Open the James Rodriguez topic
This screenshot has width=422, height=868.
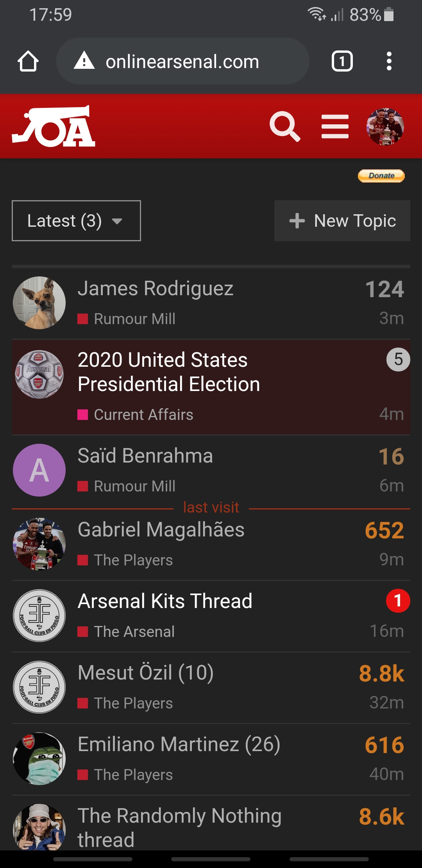coord(156,289)
